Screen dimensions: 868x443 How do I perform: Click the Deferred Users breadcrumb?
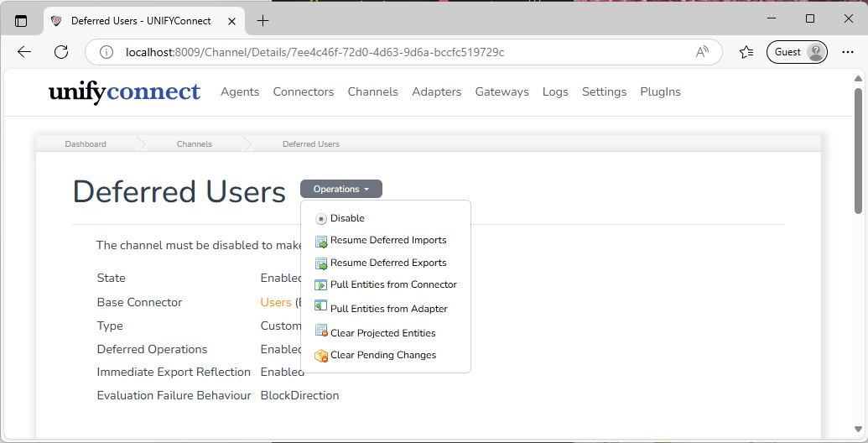point(311,144)
